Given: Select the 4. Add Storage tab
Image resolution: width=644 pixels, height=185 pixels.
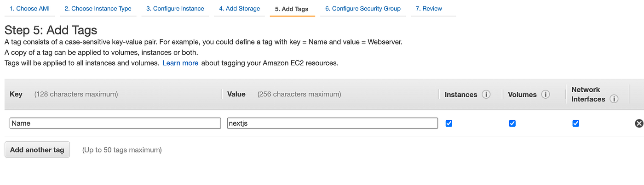Looking at the screenshot, I should click(x=239, y=9).
